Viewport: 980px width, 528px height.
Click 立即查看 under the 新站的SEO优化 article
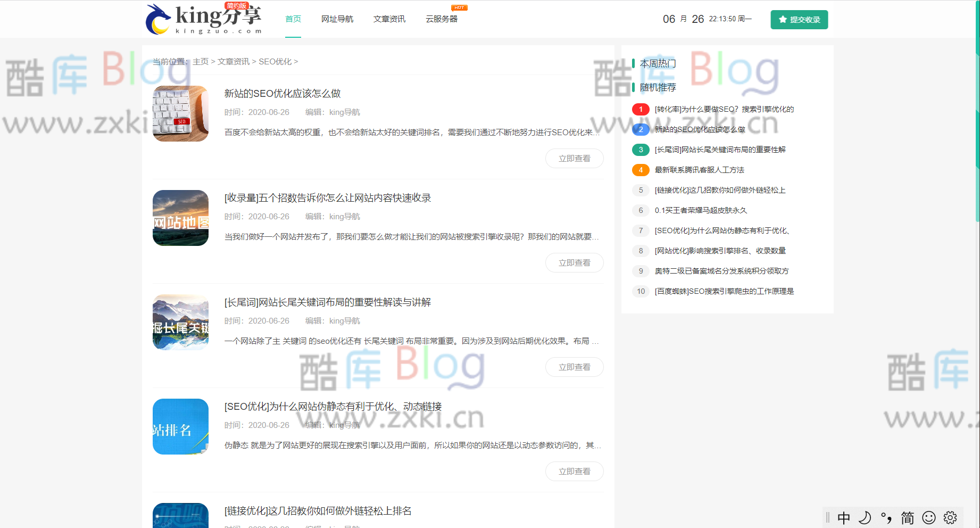[574, 158]
